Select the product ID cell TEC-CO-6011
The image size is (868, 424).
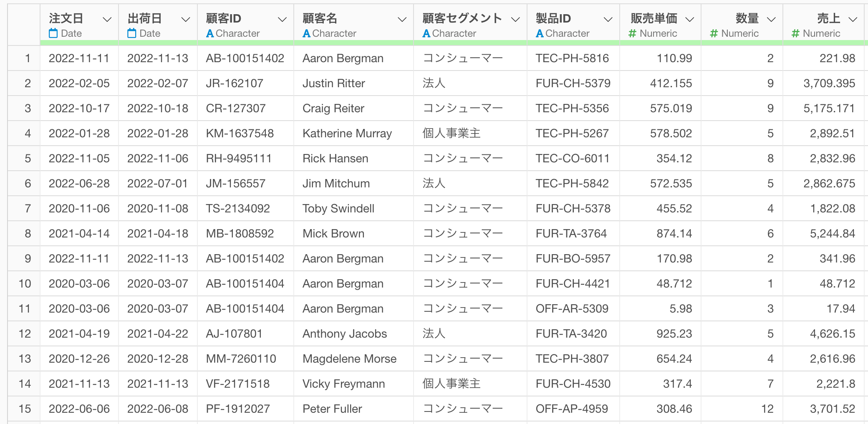tap(573, 159)
